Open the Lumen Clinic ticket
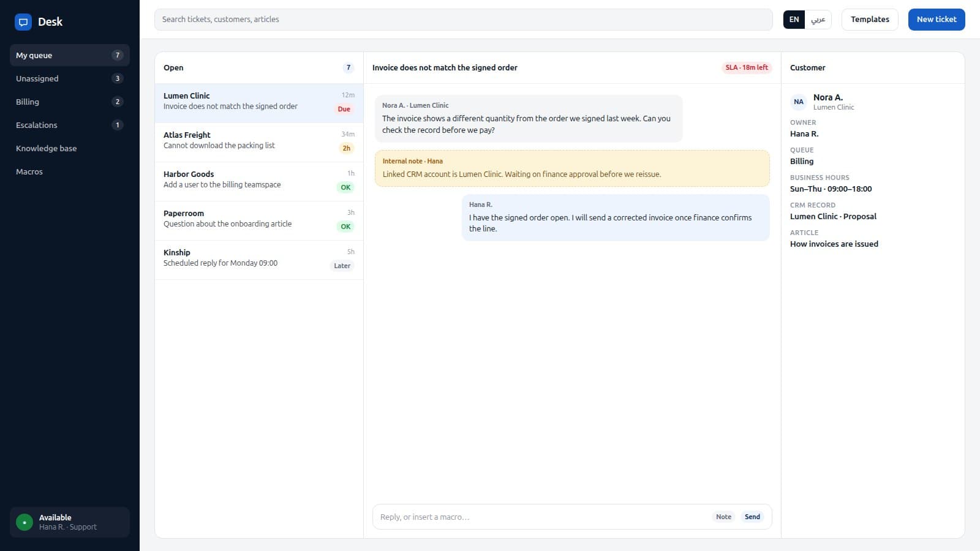 (259, 103)
